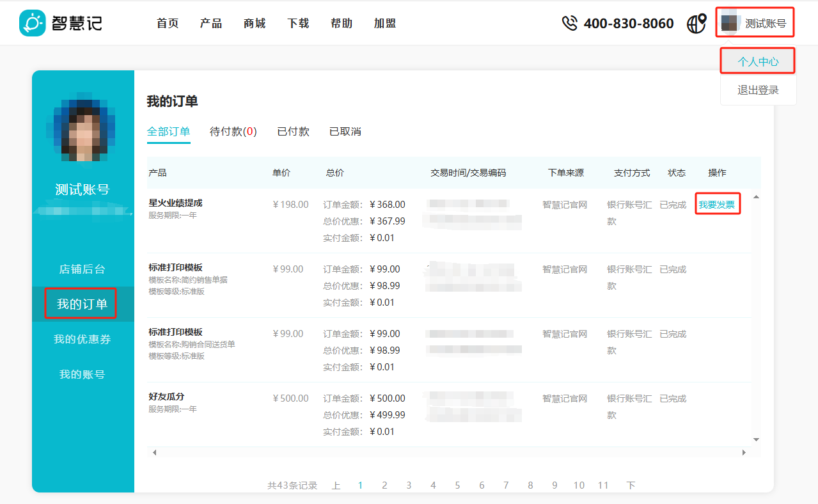Open the globe location icon
818x504 pixels.
[x=696, y=24]
